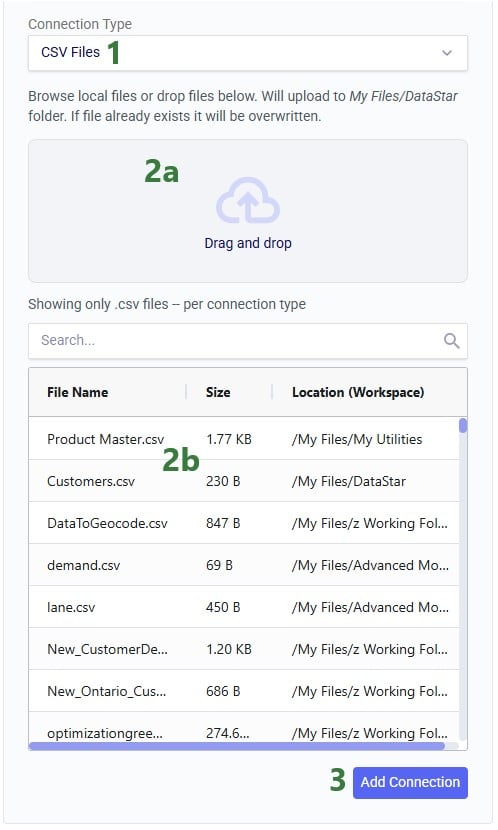The width and height of the screenshot is (498, 830).
Task: Click the 1.20 KB size cell
Action: click(229, 649)
